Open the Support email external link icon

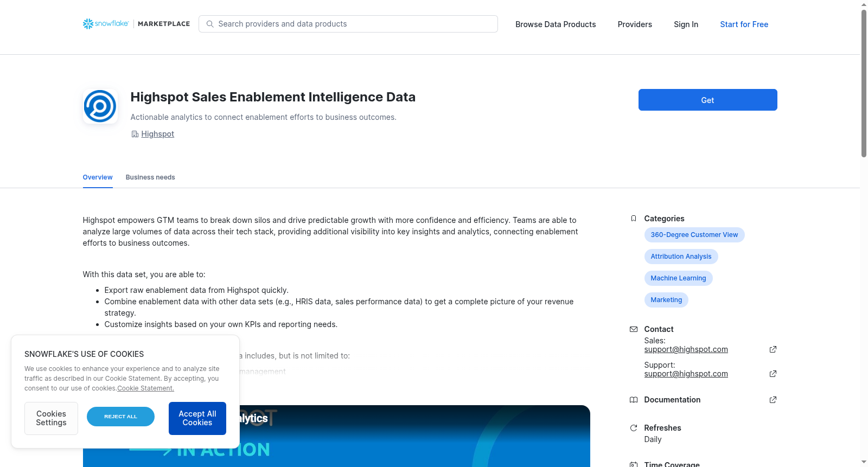pyautogui.click(x=773, y=374)
